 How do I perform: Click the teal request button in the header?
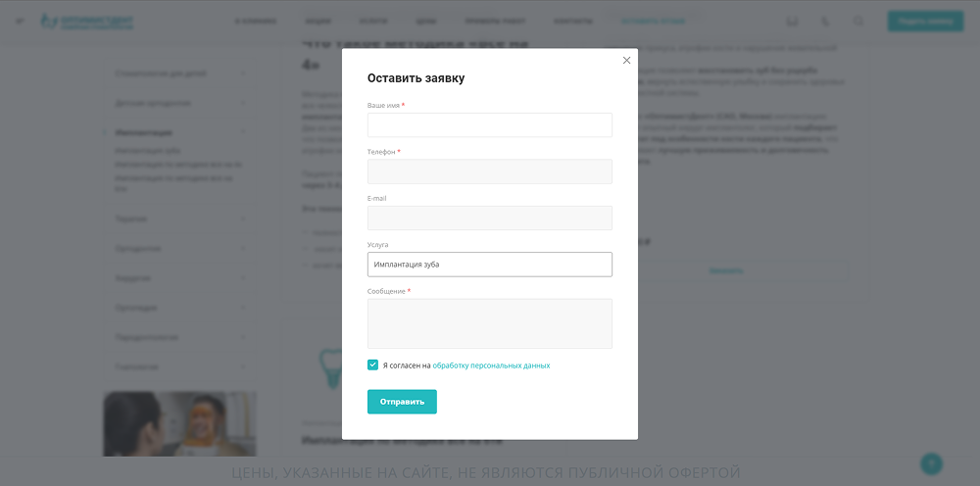pyautogui.click(x=924, y=21)
